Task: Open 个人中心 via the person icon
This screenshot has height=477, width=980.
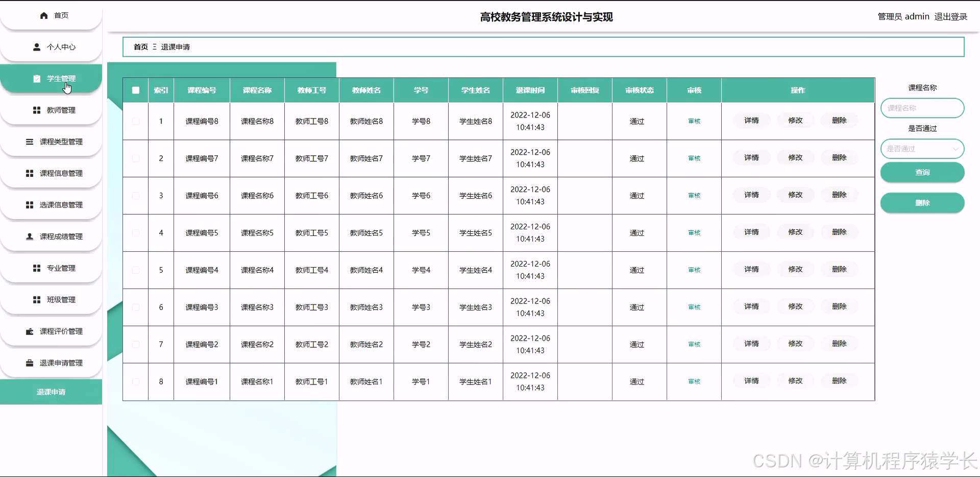Action: [36, 47]
